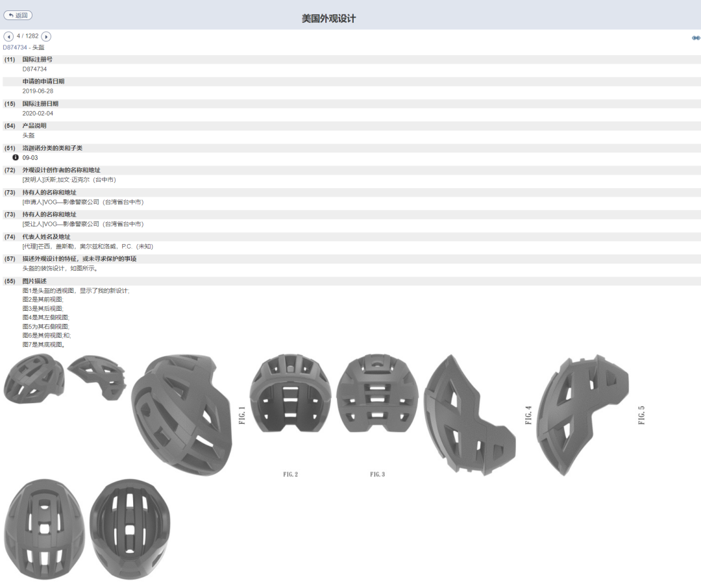Viewport: 701px width, 588px height.
Task: Select registration date 2020-02-04
Action: [38, 113]
